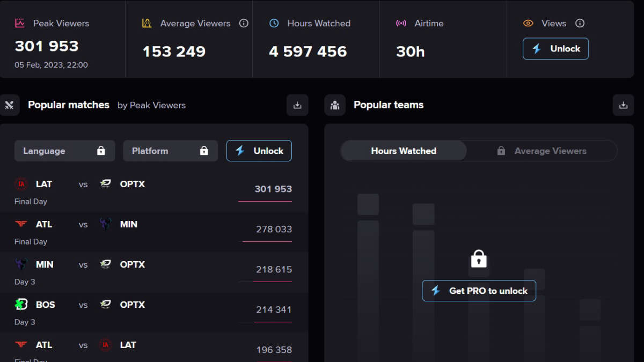The width and height of the screenshot is (644, 362).
Task: Click the OPTX team logo
Action: (x=105, y=183)
